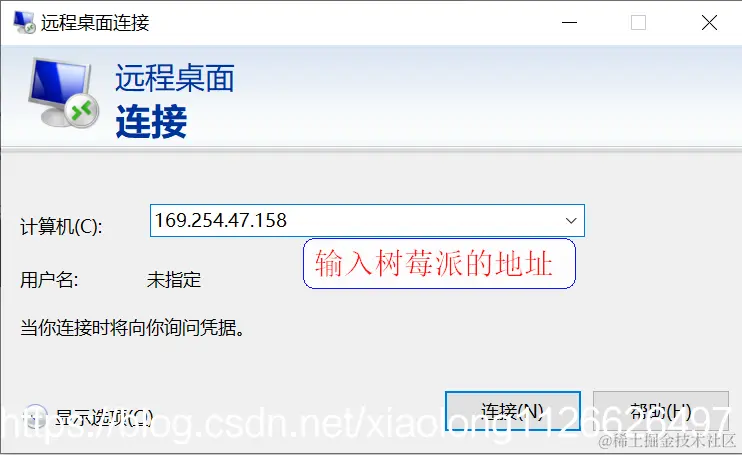The width and height of the screenshot is (742, 455).
Task: Click the Remote Desktop icon in title bar
Action: click(x=24, y=22)
